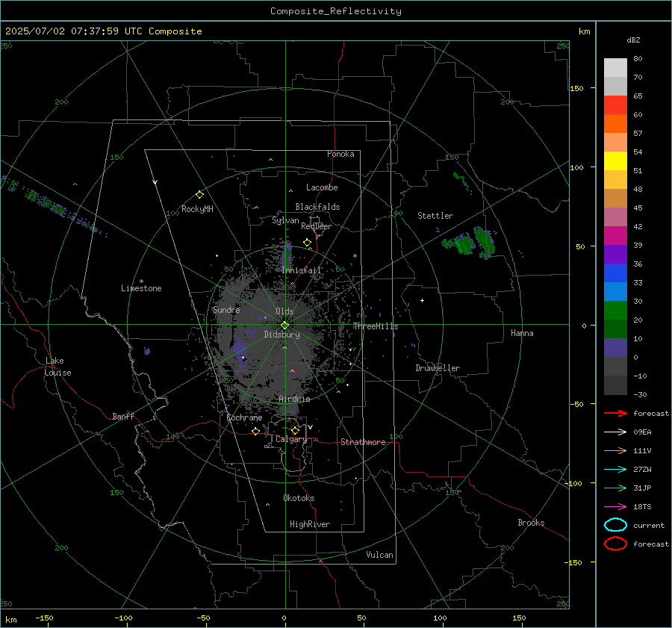The height and width of the screenshot is (628, 672).
Task: Click the 'ThreeHills' city label
Action: 376,326
